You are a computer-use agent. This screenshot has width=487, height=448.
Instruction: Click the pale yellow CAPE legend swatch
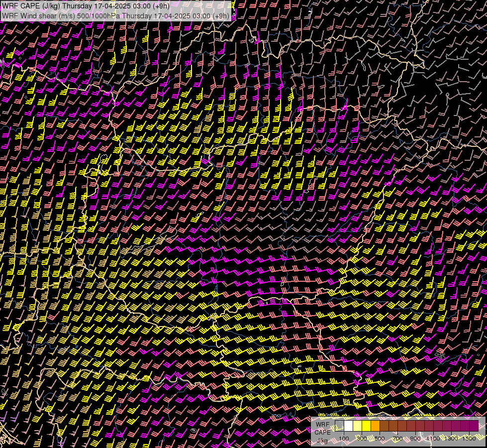[358, 426]
